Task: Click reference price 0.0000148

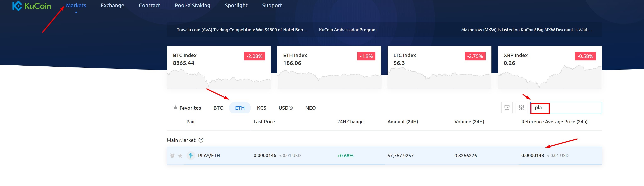Action: coord(532,155)
